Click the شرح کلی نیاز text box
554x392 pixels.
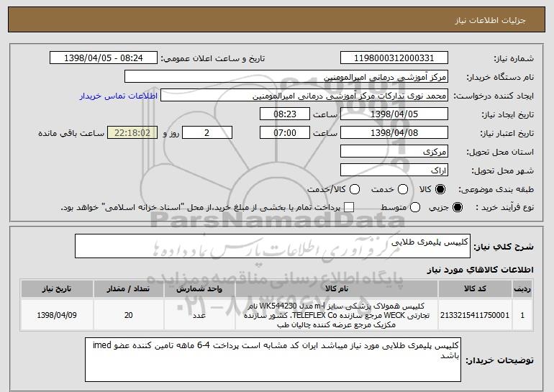[273, 246]
